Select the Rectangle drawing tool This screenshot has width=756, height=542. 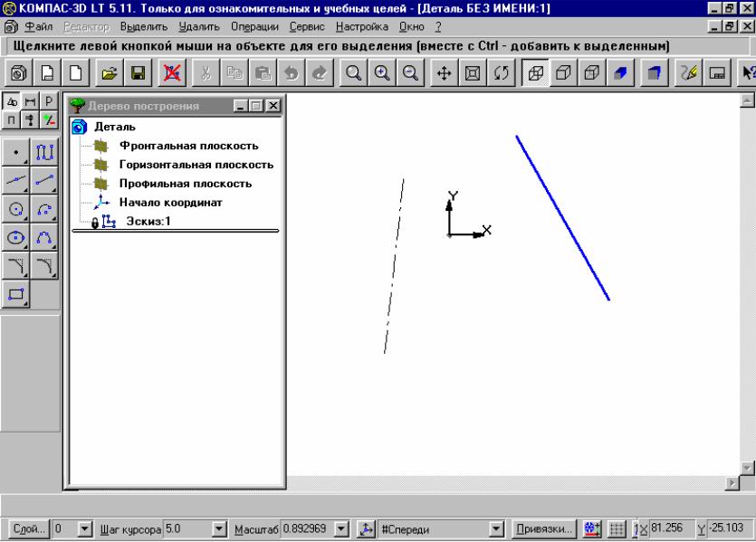pos(16,294)
